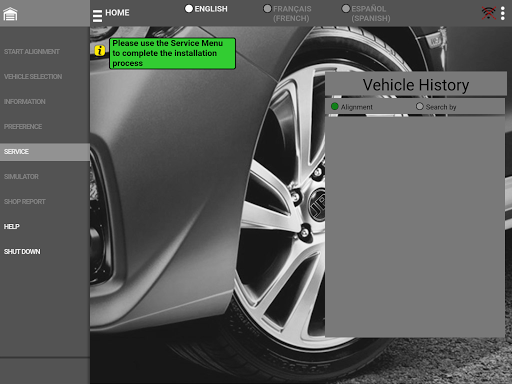Viewport: 512px width, 384px height.
Task: Click the HOME label in header
Action: pos(117,13)
